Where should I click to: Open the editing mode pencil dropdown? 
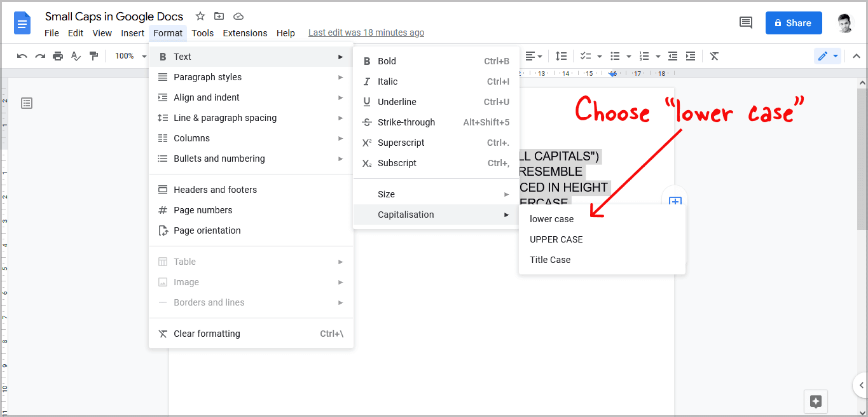[x=828, y=56]
